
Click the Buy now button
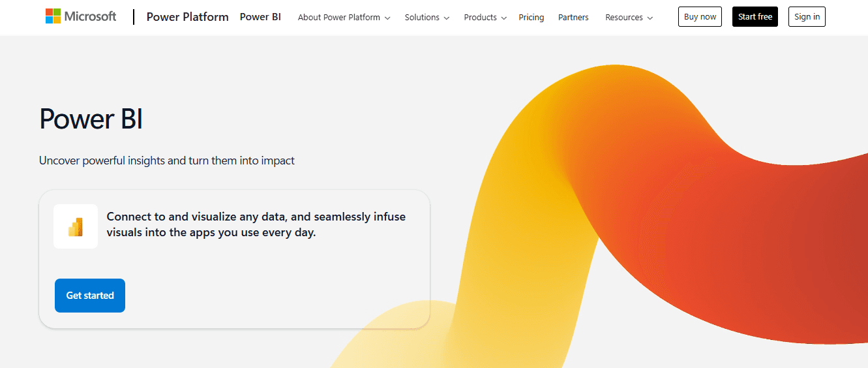tap(700, 17)
